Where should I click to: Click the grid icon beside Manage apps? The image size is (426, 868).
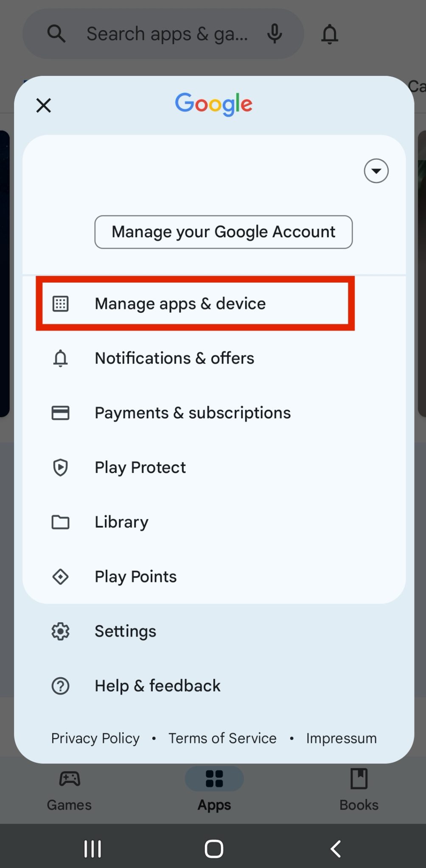point(60,304)
